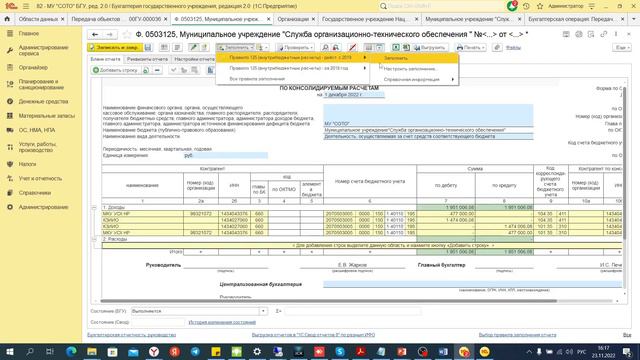Viewport: 640px width, 360px height.
Task: Close the 'Организации' tab
Action: 313,19
